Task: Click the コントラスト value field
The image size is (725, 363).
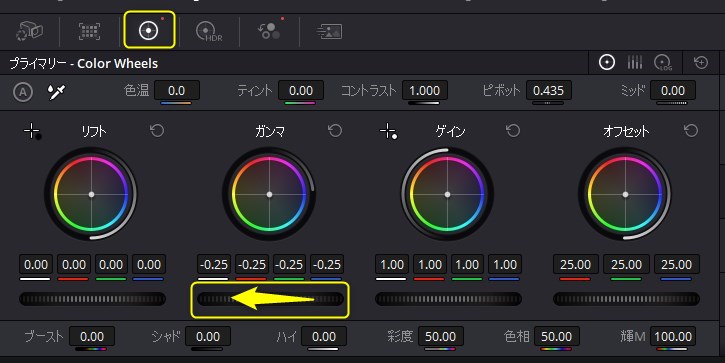Action: click(425, 91)
